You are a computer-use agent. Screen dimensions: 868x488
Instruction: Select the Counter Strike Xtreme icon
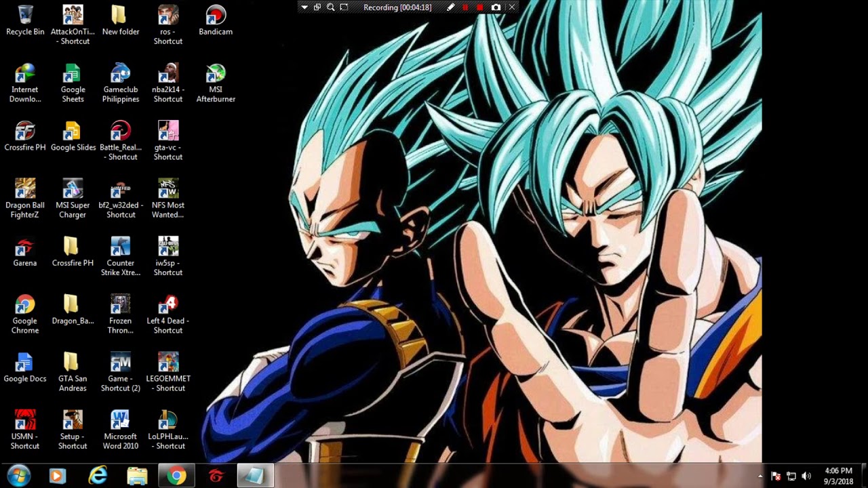coord(121,256)
